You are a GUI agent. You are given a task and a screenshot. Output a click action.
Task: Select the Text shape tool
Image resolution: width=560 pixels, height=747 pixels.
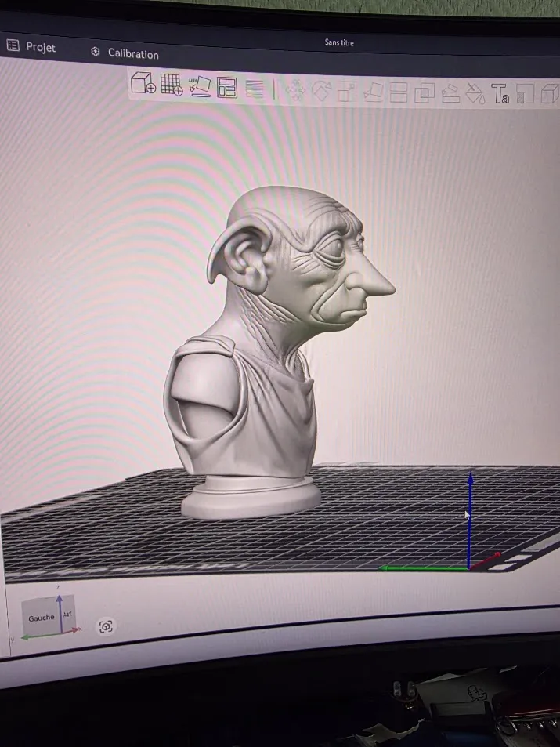click(x=500, y=94)
